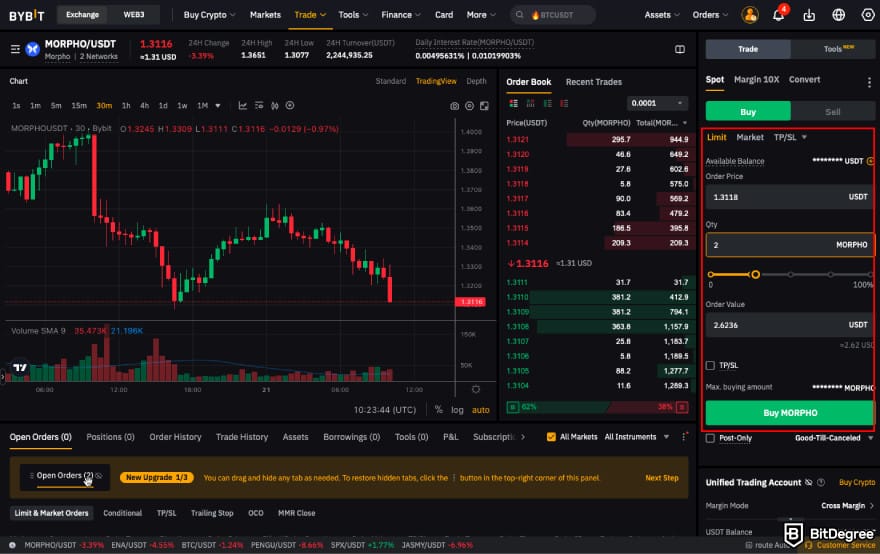Toggle percent scale on chart
This screenshot has width=880, height=554.
pyautogui.click(x=438, y=410)
